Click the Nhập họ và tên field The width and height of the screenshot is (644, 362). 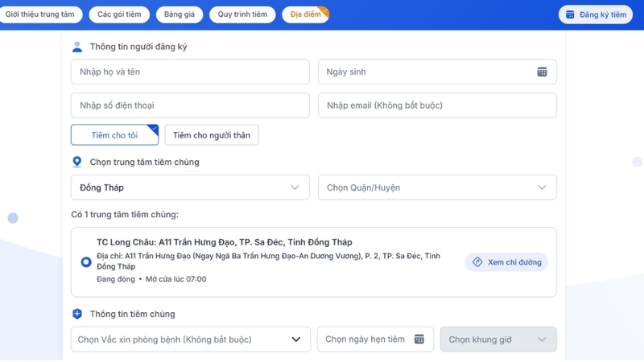(190, 72)
